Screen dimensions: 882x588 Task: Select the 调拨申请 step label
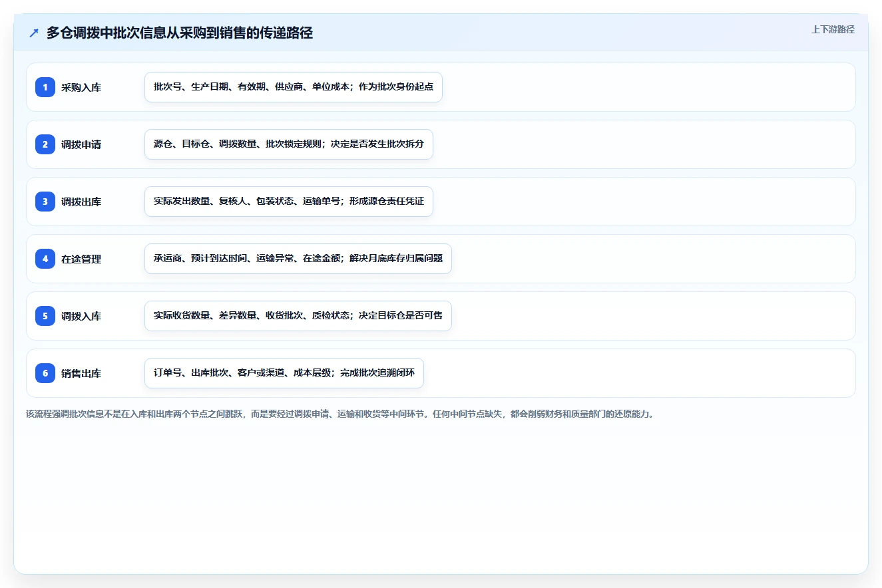pyautogui.click(x=81, y=144)
